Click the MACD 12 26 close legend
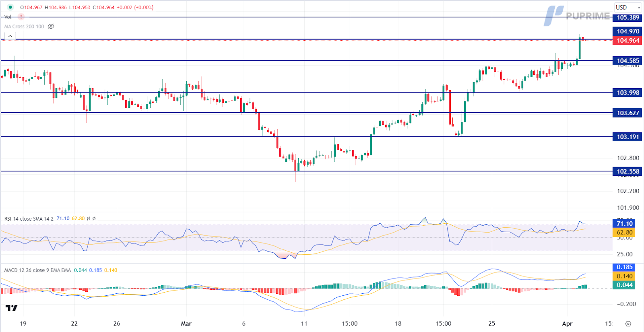The width and height of the screenshot is (644, 332). 37,270
